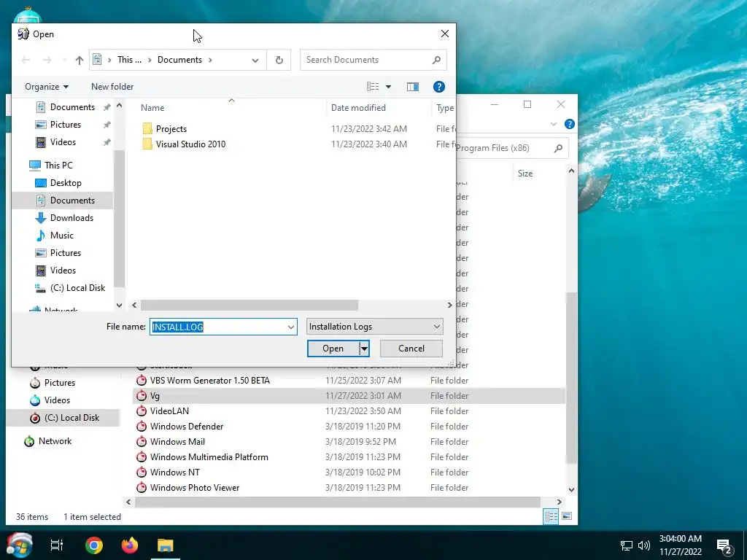Refresh the Documents location in Open dialog
This screenshot has width=747, height=560.
pyautogui.click(x=279, y=60)
